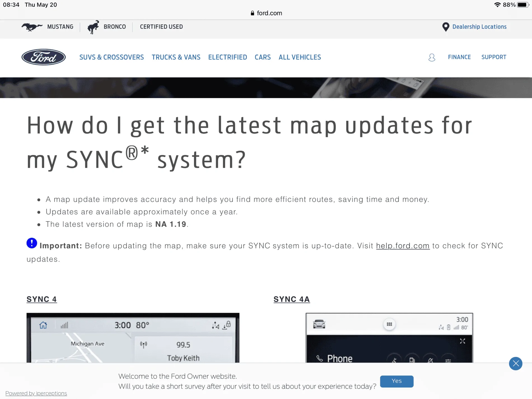Tap the SYNC 4A screen thumbnail
Image resolution: width=532 pixels, height=399 pixels.
tap(389, 338)
